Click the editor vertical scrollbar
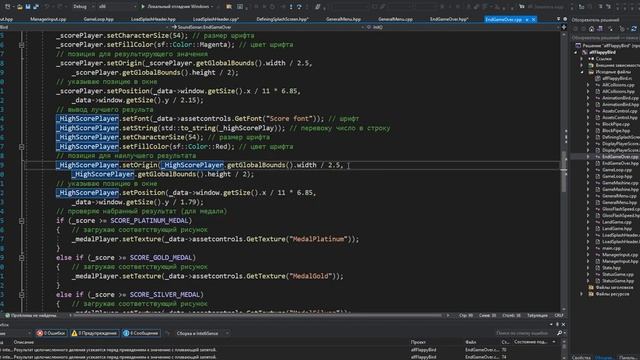The image size is (640, 360). tap(564, 171)
